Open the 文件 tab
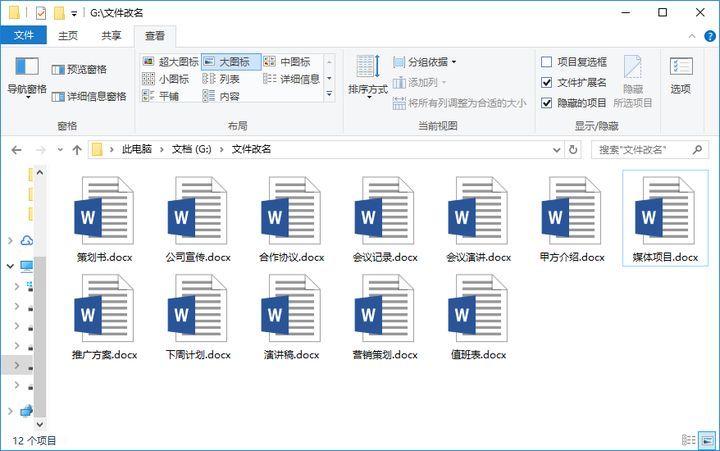Image resolution: width=720 pixels, height=451 pixels. click(23, 35)
